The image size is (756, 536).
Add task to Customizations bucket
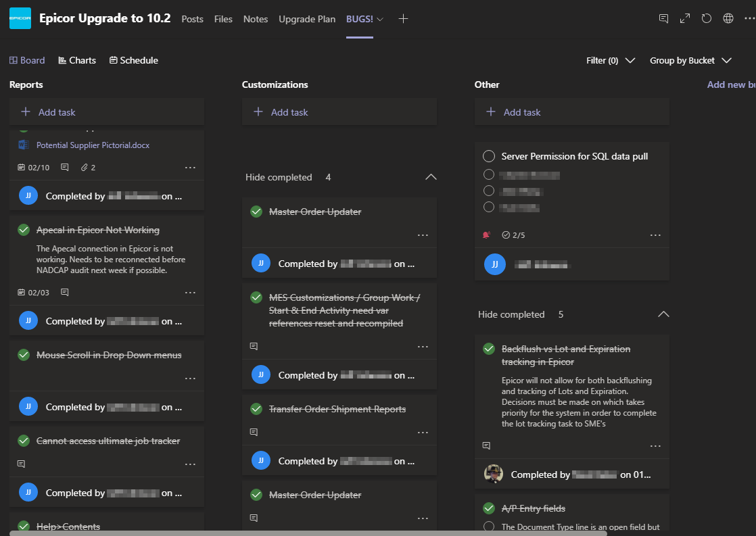click(x=339, y=112)
